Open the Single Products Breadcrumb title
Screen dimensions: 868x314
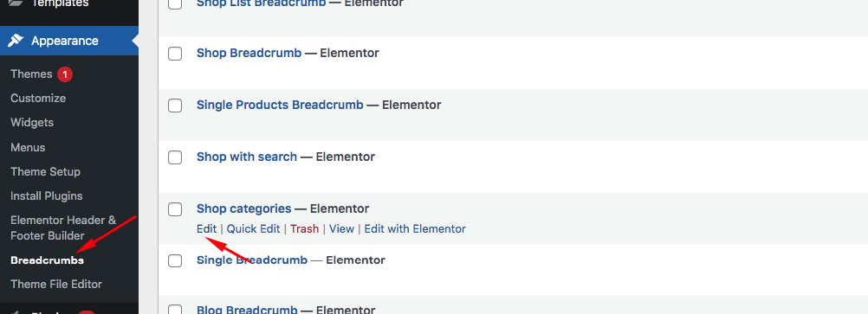point(280,105)
